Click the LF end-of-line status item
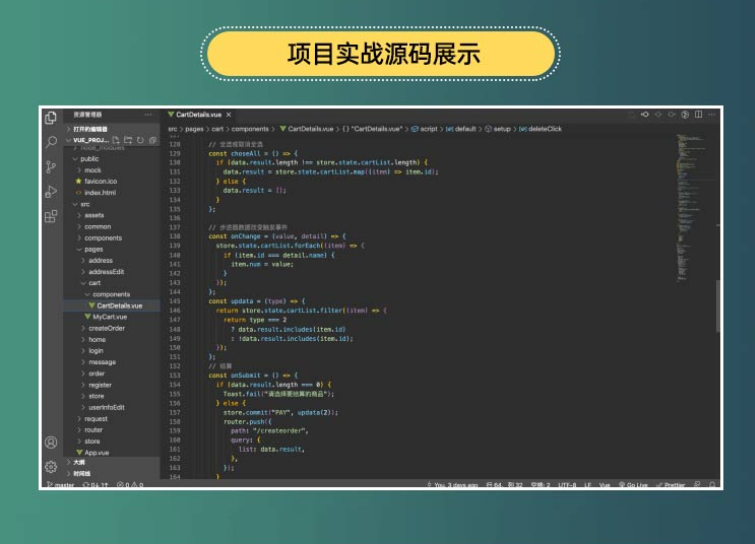Screen dimensions: 755x544 pyautogui.click(x=587, y=485)
